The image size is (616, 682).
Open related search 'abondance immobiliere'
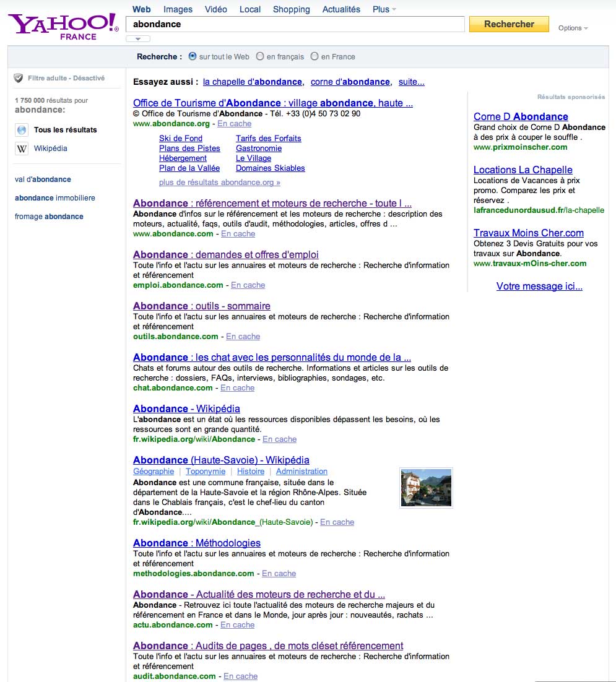55,198
